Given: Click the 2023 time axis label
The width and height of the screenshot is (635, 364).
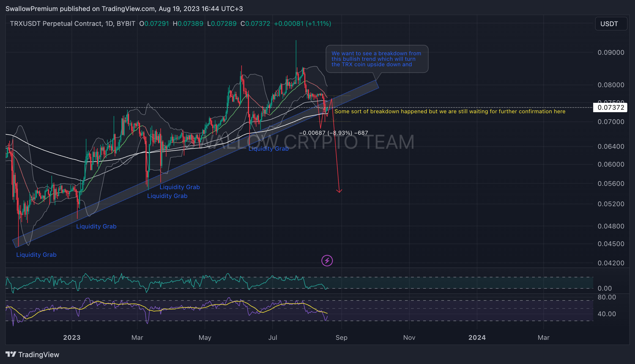Looking at the screenshot, I should point(72,338).
